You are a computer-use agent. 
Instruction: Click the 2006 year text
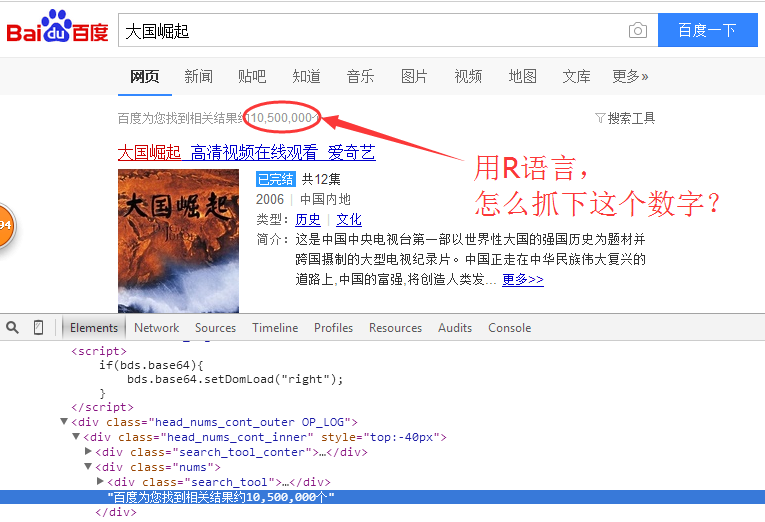pos(270,199)
